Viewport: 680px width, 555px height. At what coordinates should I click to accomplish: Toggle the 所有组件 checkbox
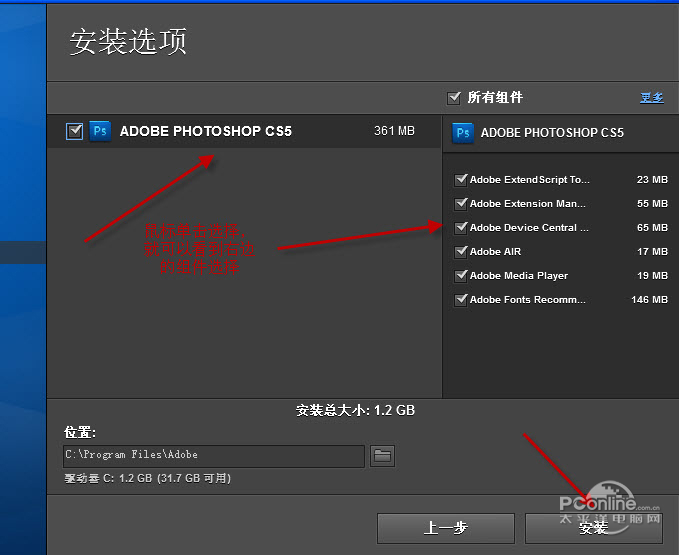pos(454,98)
